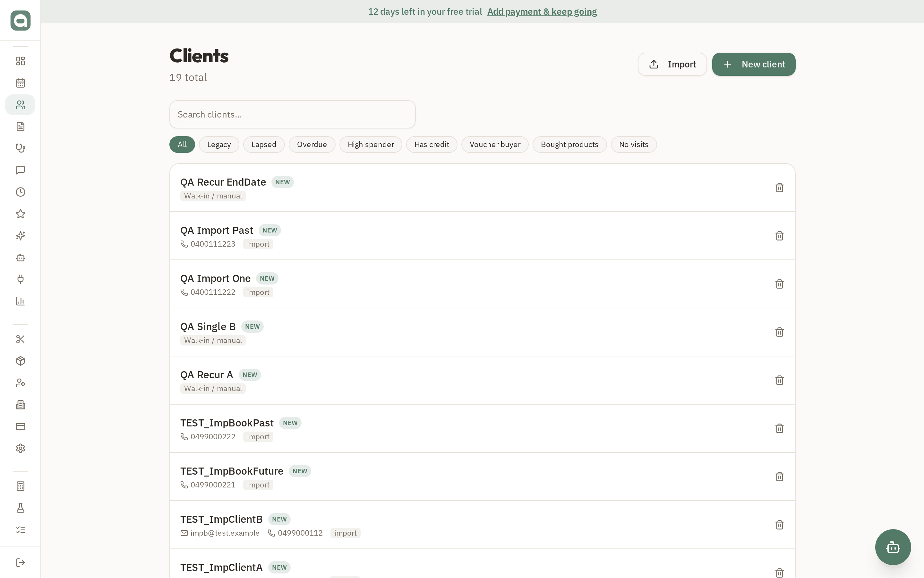Filter by No visits

[634, 144]
